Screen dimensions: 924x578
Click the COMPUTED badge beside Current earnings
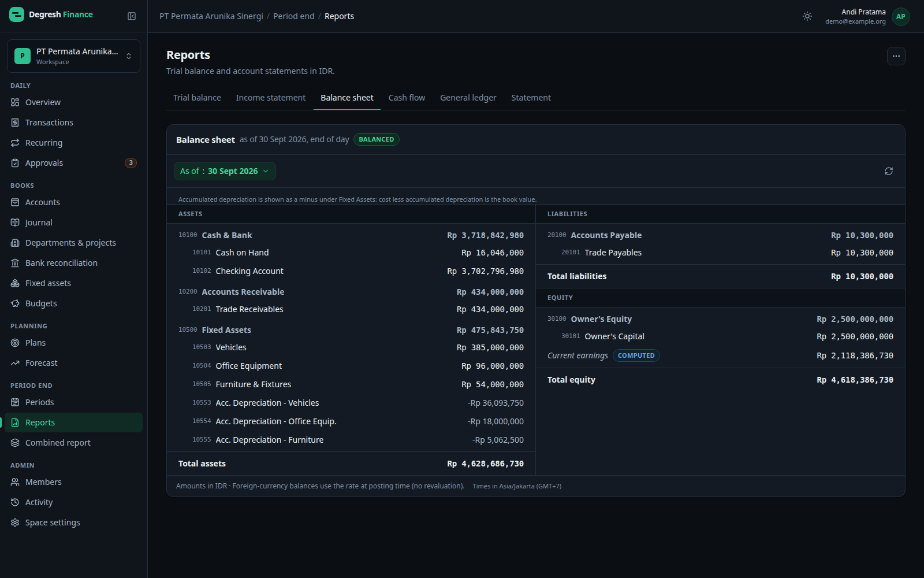tap(636, 355)
